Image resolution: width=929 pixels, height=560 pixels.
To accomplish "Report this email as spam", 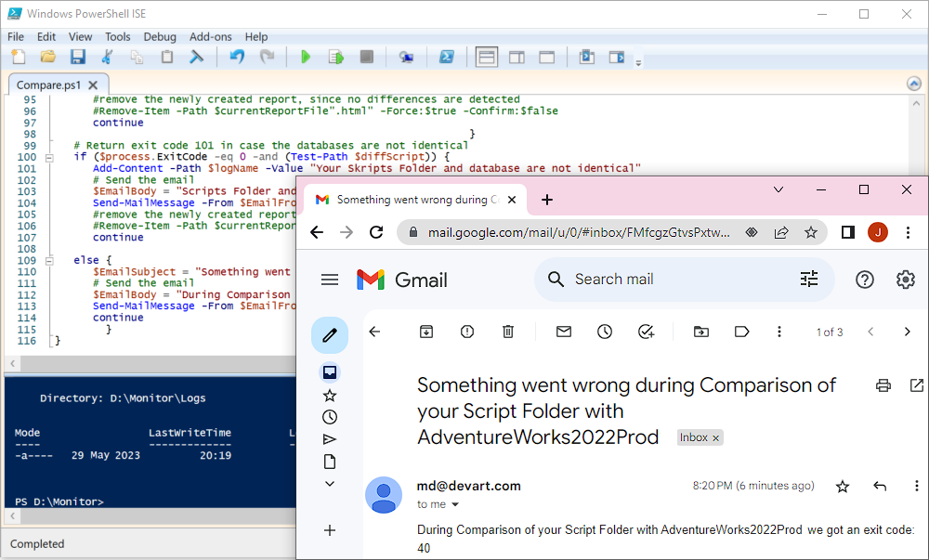I will point(467,332).
